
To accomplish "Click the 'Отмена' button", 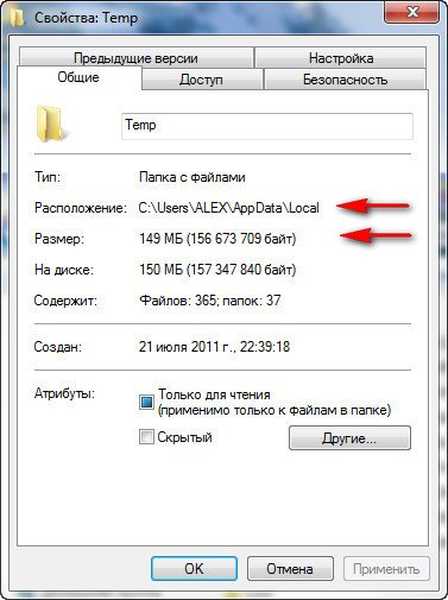I will point(290,569).
